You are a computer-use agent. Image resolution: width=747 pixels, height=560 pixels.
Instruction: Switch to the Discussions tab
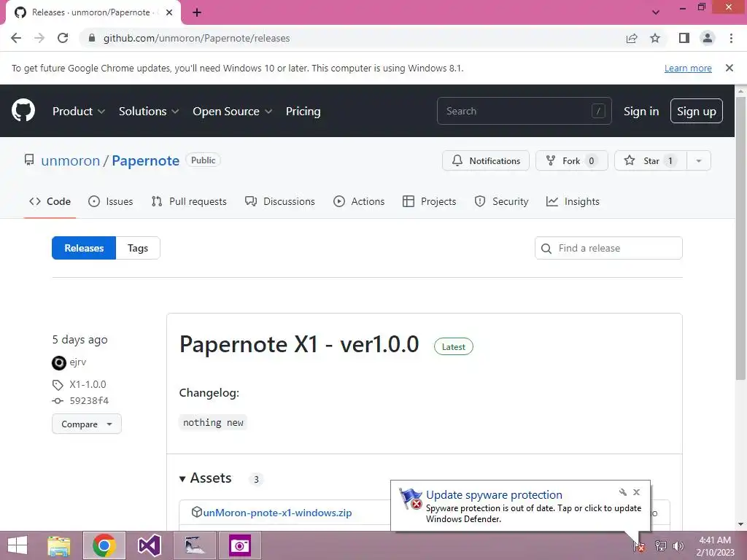279,201
